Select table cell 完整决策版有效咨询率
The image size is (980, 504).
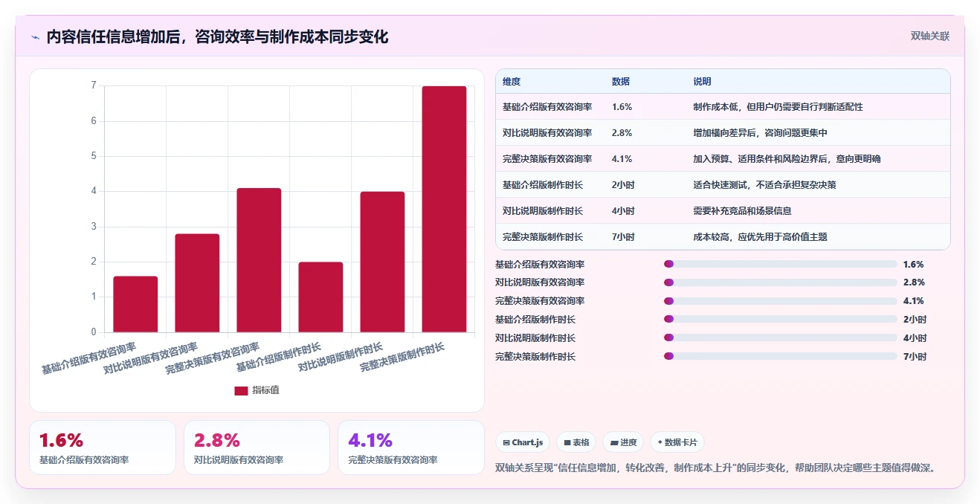tap(547, 159)
